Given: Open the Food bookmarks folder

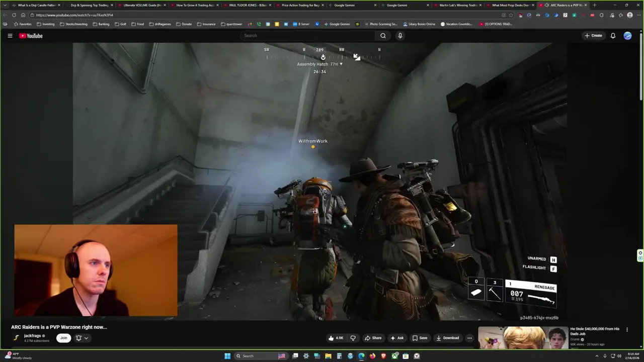Looking at the screenshot, I should pos(137,24).
